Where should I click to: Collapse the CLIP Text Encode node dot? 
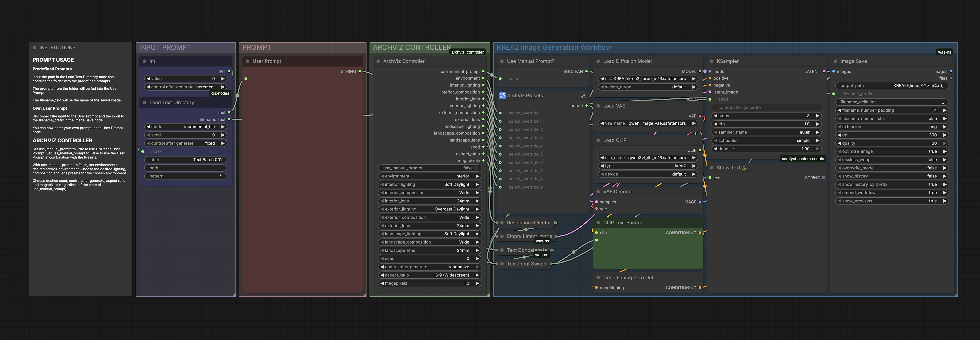598,223
